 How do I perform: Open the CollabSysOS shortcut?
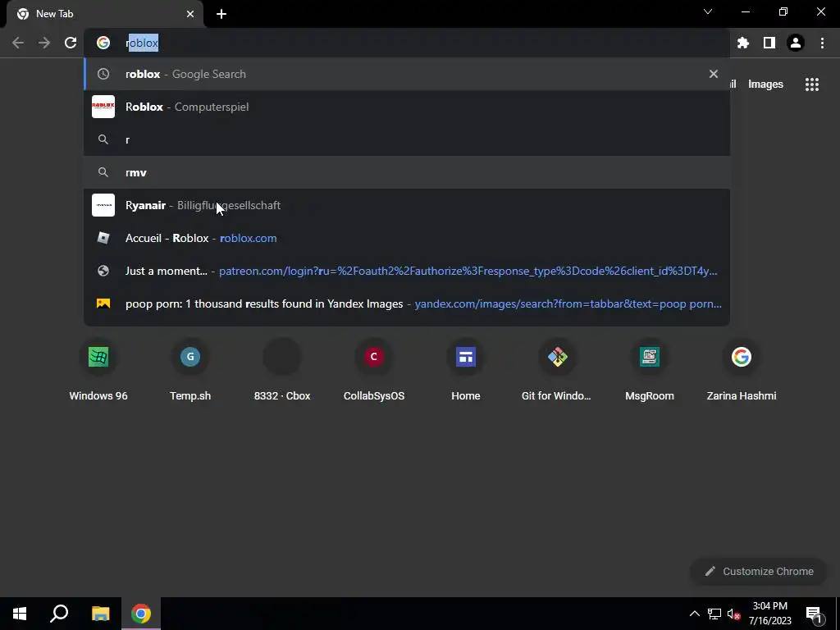click(374, 372)
